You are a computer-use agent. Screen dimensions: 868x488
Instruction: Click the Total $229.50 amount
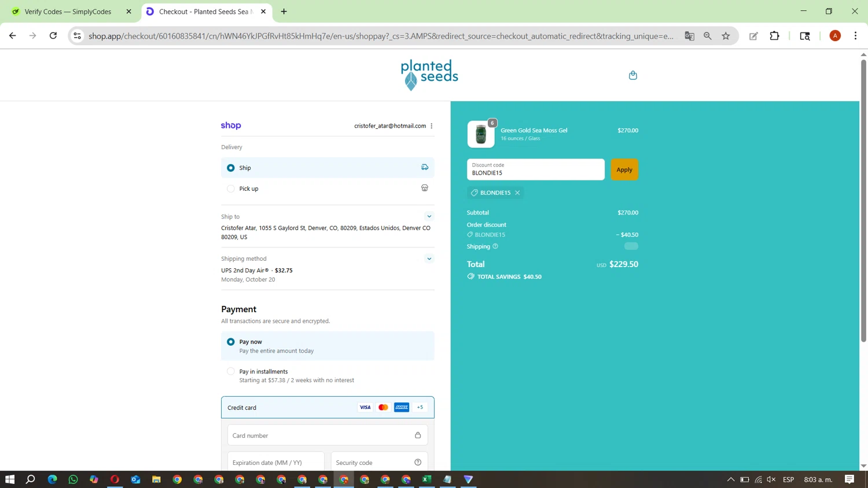point(624,264)
